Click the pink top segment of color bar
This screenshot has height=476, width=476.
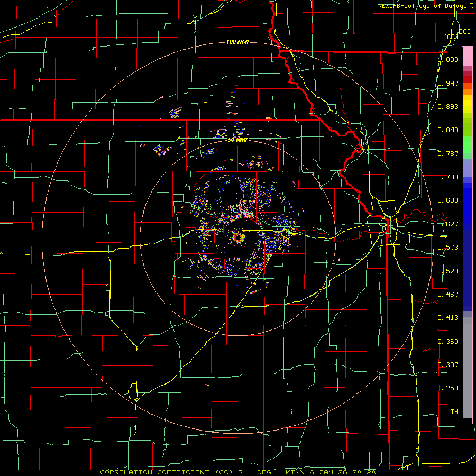coord(467,56)
